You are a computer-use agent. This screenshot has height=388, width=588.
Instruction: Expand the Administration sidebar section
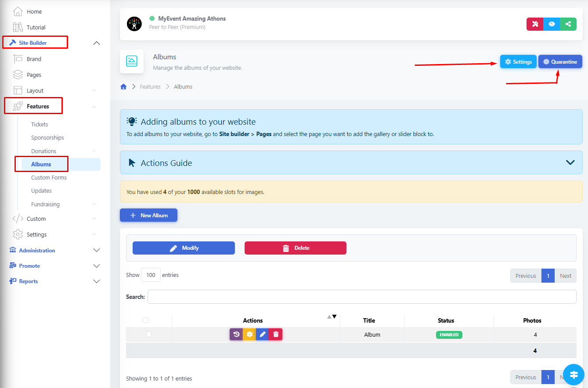(97, 250)
